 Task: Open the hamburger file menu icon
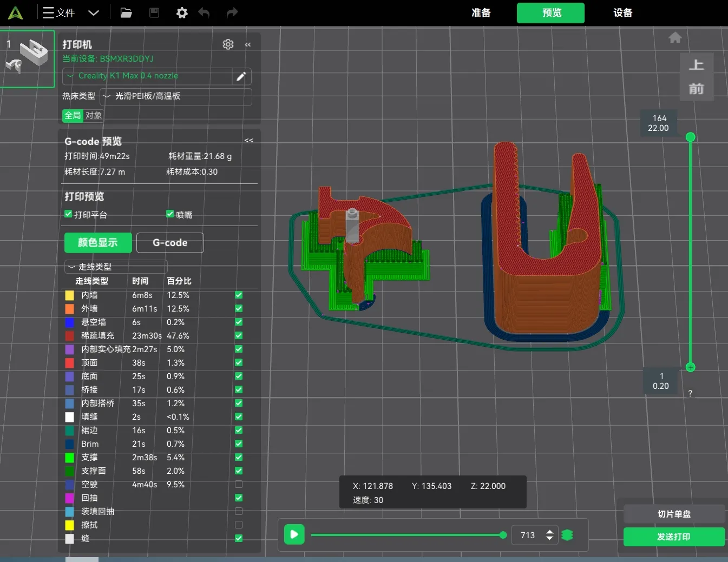coord(48,12)
